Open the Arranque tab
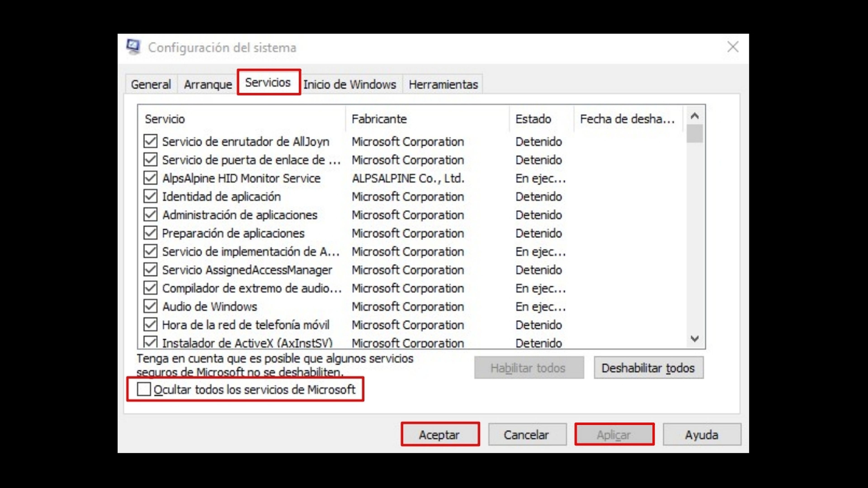868x488 pixels. [208, 84]
